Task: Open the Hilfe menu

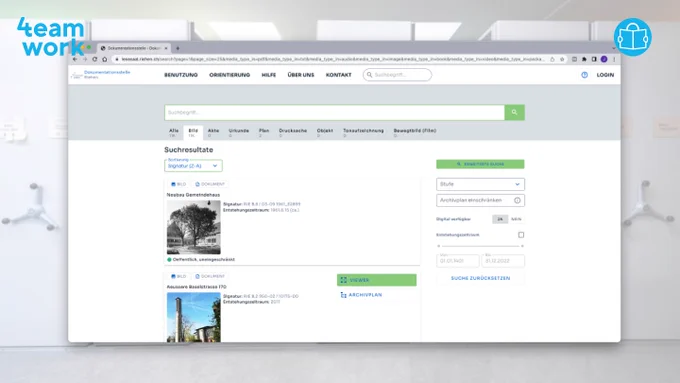Action: coord(268,75)
